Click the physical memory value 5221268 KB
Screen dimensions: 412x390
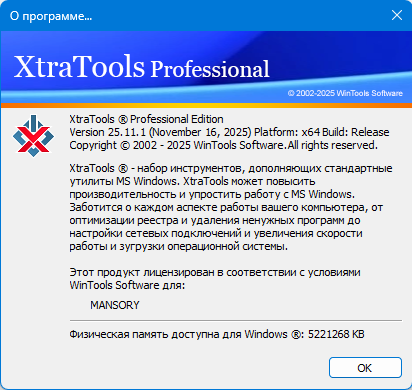[x=336, y=334]
